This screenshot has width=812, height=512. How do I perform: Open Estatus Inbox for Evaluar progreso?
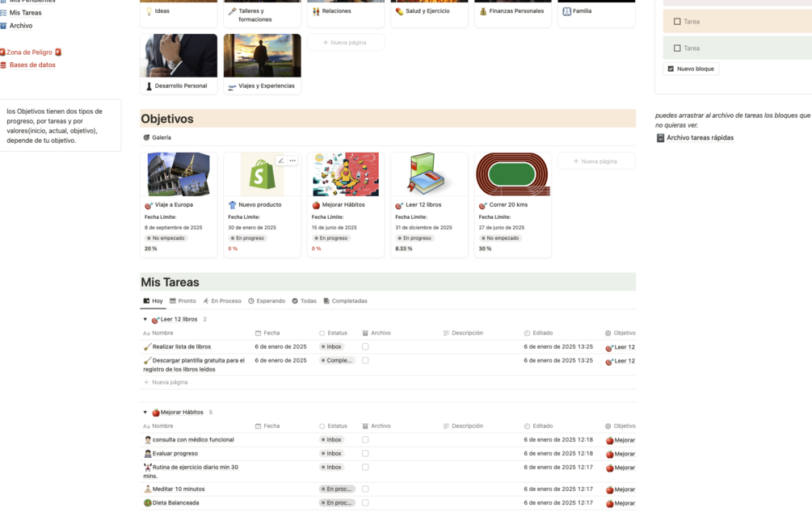point(331,454)
